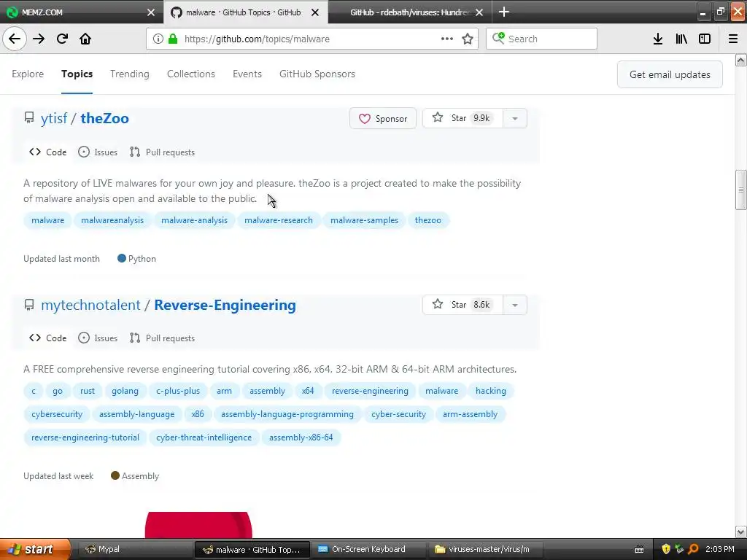Screen dimensions: 747x560
Task: Click the browser forward arrow
Action: click(39, 39)
